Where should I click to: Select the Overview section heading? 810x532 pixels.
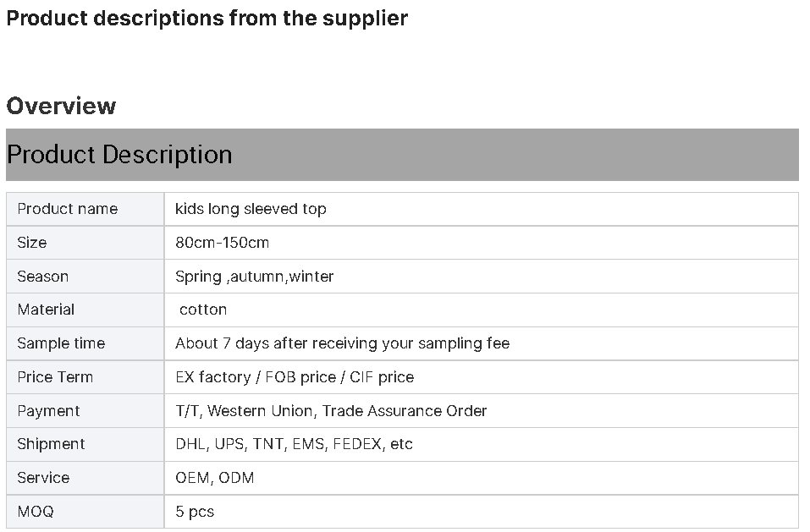point(61,106)
